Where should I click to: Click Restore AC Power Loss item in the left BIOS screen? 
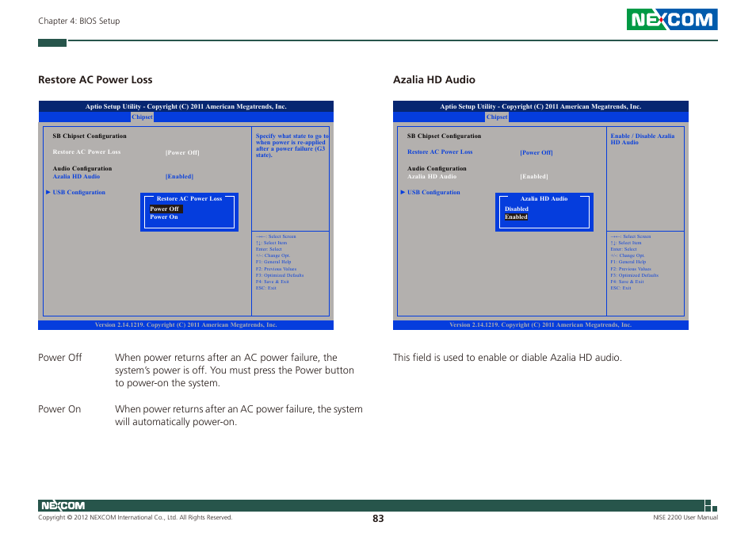pyautogui.click(x=87, y=152)
